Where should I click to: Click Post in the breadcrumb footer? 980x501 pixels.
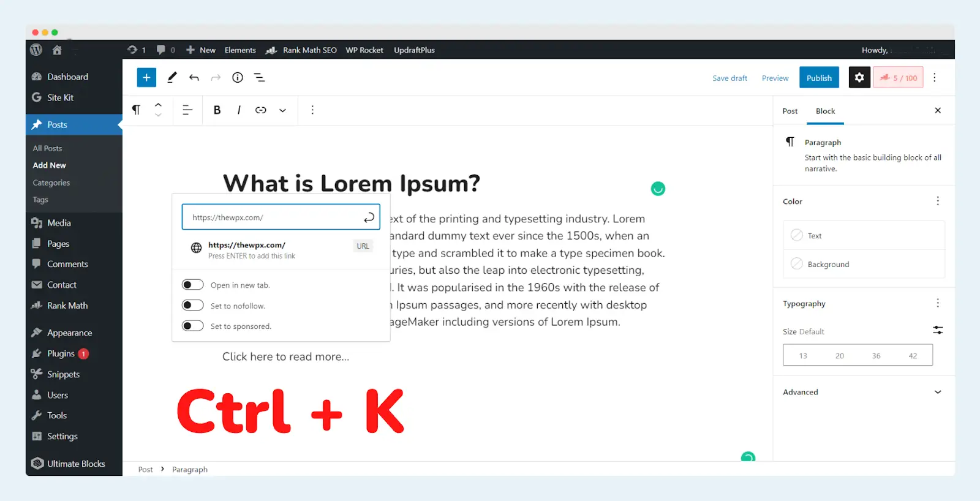(x=145, y=469)
